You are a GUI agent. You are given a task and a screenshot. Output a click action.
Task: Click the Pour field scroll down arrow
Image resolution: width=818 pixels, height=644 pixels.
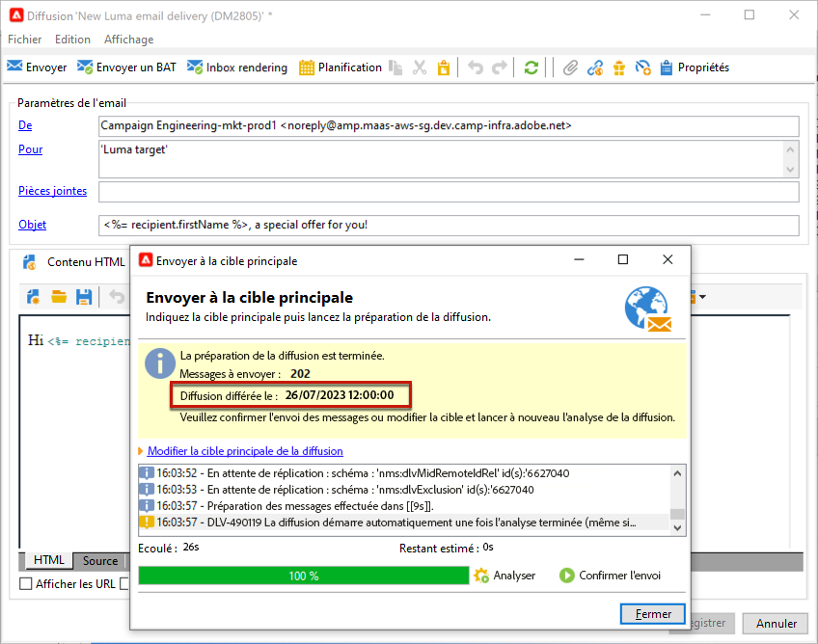[790, 169]
